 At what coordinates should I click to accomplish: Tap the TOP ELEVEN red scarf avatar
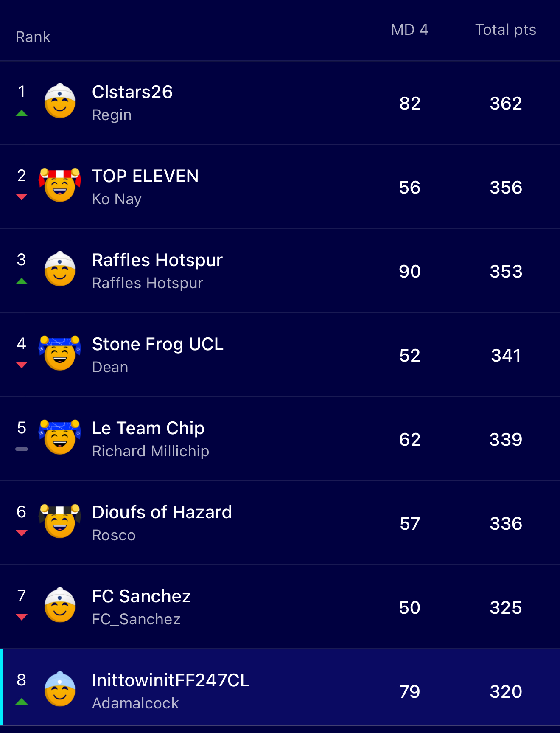[x=60, y=185]
